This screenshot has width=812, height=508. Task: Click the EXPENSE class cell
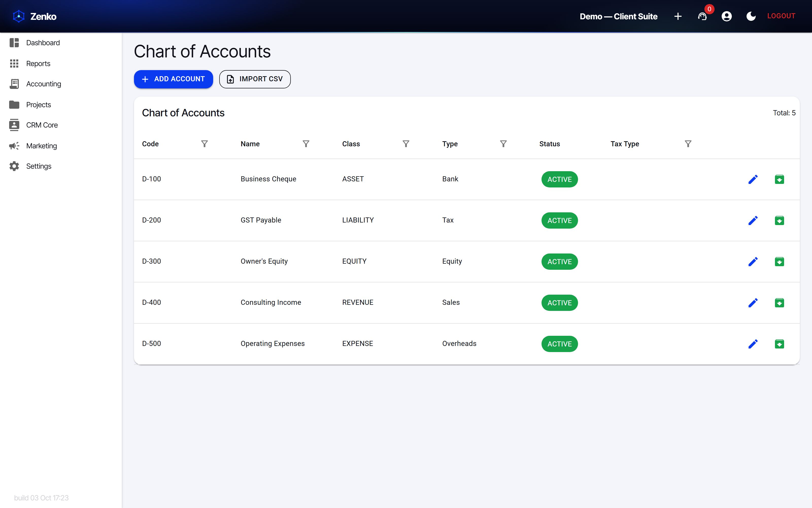(x=358, y=344)
